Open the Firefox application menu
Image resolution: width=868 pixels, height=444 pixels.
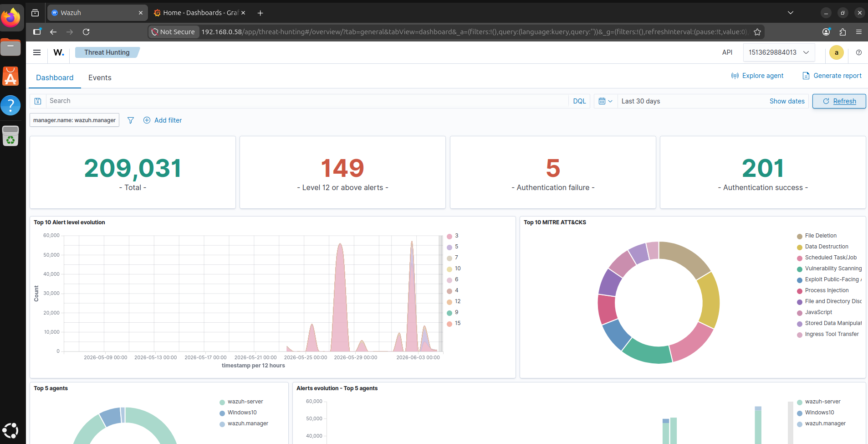click(x=859, y=32)
